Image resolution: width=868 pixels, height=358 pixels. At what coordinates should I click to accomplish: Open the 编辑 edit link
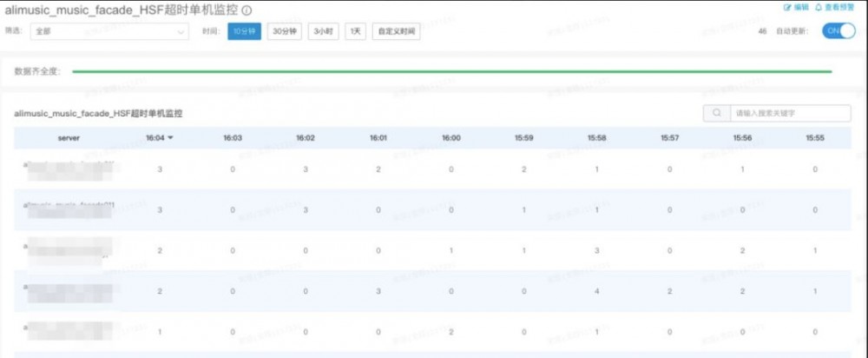pyautogui.click(x=797, y=8)
